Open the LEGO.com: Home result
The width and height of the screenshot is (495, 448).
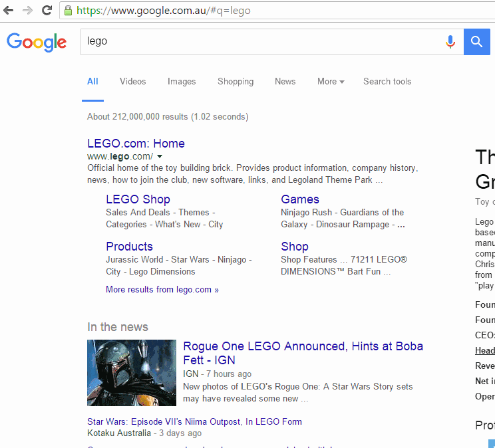tap(136, 144)
